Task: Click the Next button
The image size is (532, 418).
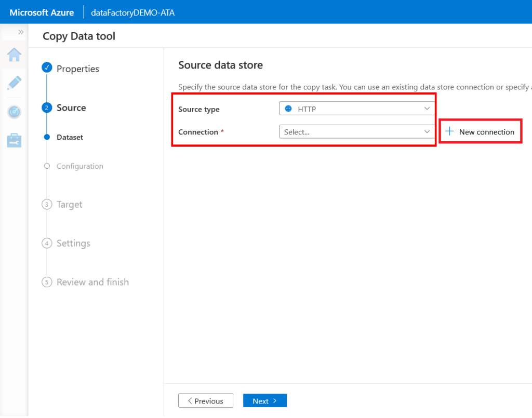Action: coord(264,400)
